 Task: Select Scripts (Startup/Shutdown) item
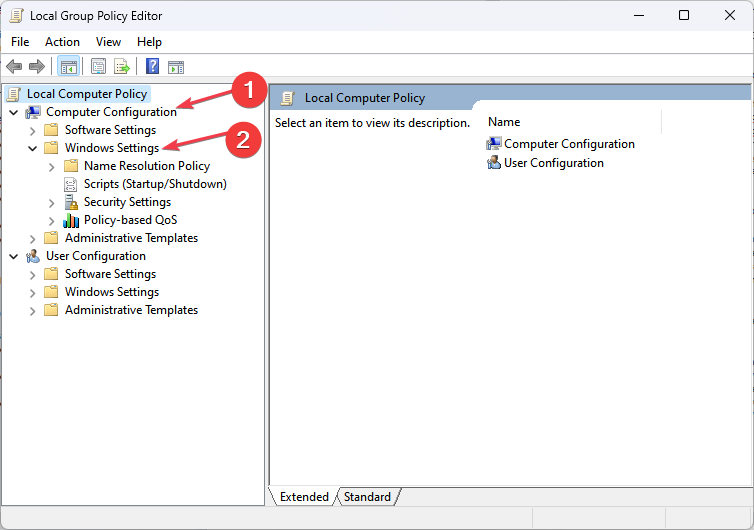(x=155, y=184)
